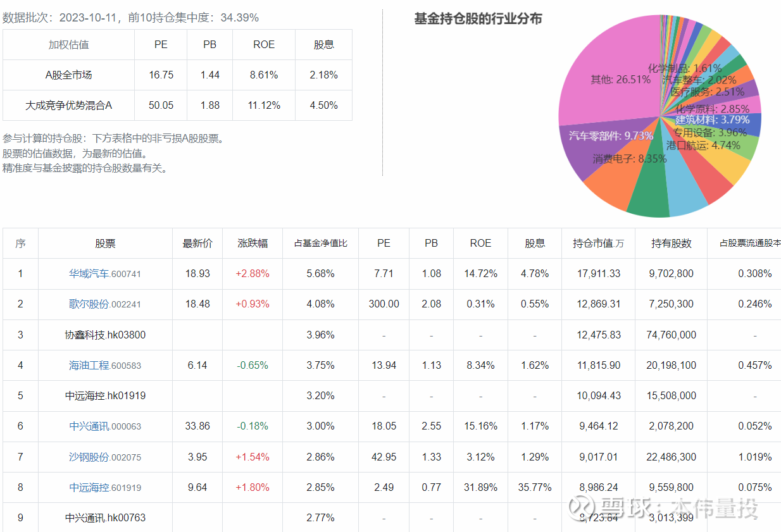Click the fund PE value 50.05
Image resolution: width=781 pixels, height=532 pixels.
point(161,106)
